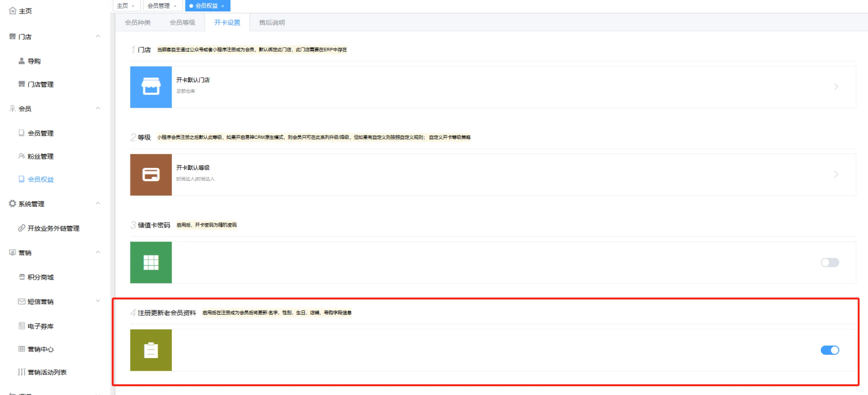Open 开放业务外链管理 in the sidebar
The height and width of the screenshot is (395, 868).
point(53,228)
